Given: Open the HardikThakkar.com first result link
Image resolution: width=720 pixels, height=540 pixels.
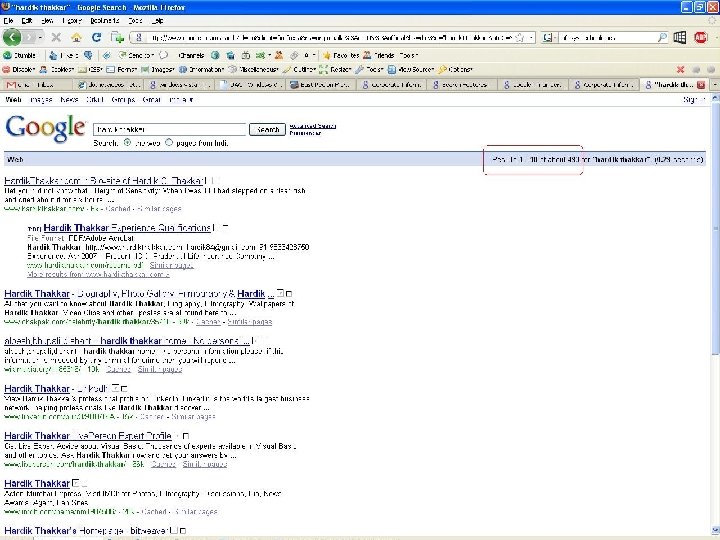Looking at the screenshot, I should 104,180.
